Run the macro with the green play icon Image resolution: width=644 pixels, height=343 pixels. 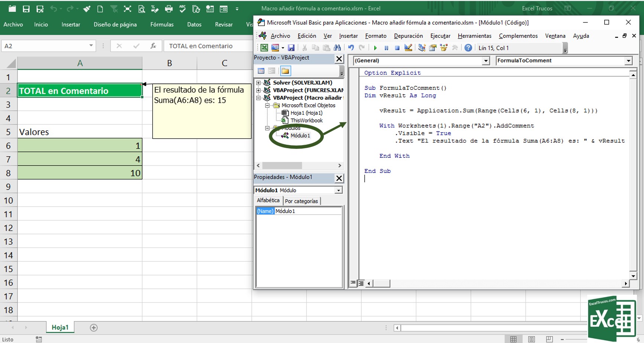click(375, 48)
